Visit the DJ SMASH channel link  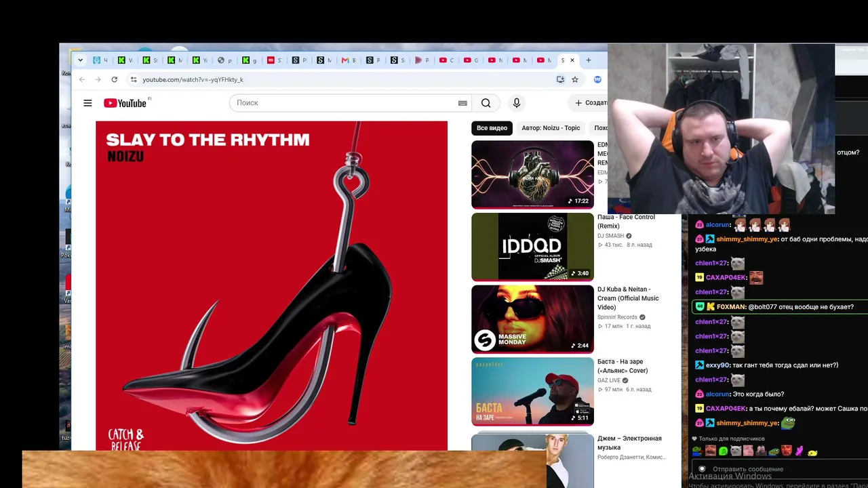610,236
